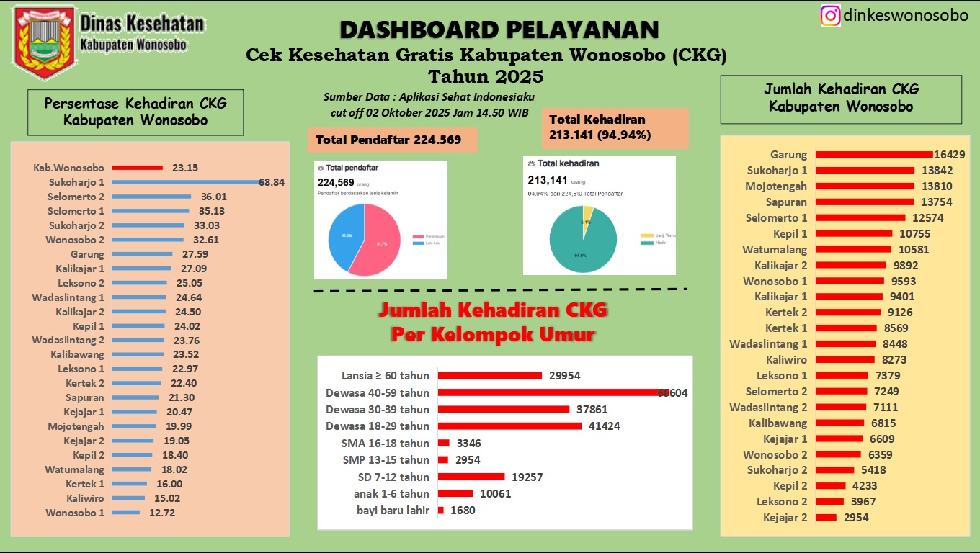The image size is (980, 553).
Task: Select the Persentase Kehadiran CKG header
Action: point(135,112)
